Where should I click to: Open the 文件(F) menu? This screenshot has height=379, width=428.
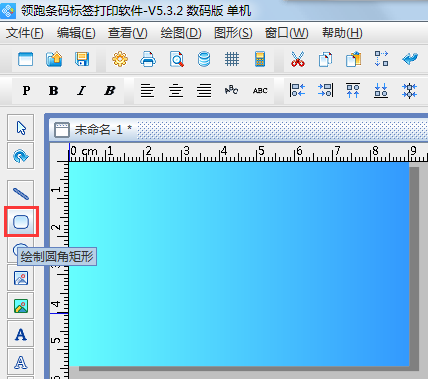tap(25, 33)
